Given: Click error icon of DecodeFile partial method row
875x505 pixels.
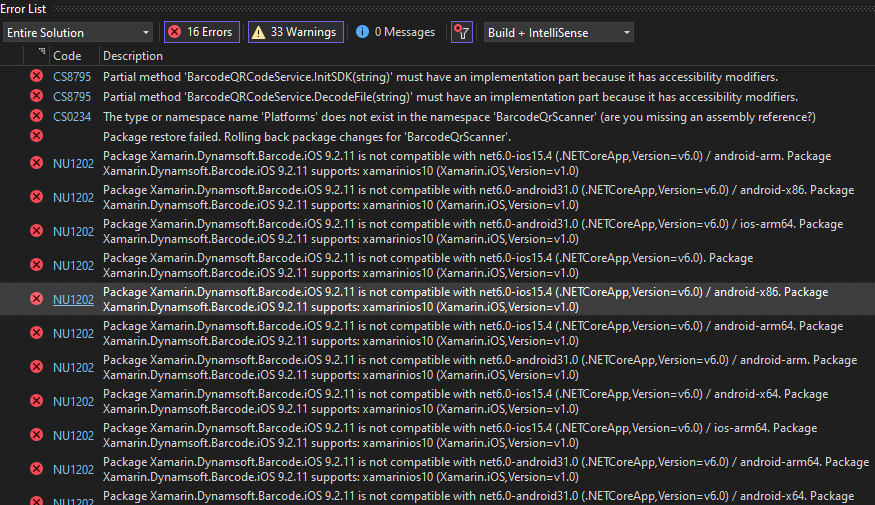Looking at the screenshot, I should [37, 97].
